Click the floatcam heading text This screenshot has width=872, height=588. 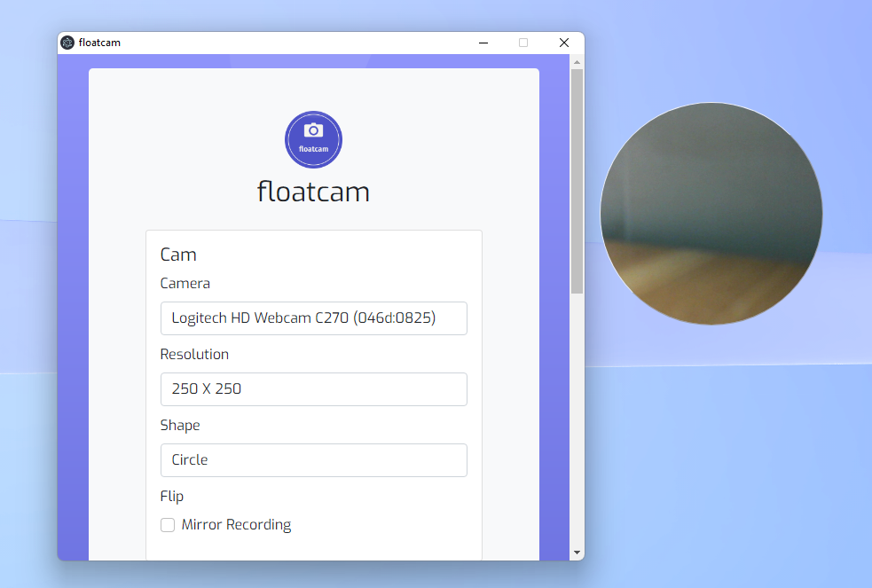313,192
